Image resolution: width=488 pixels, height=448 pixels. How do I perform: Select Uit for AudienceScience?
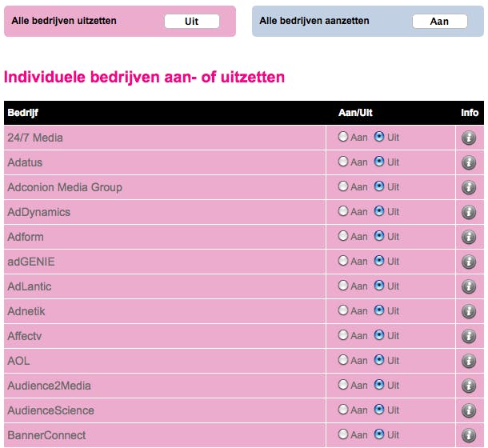[378, 410]
